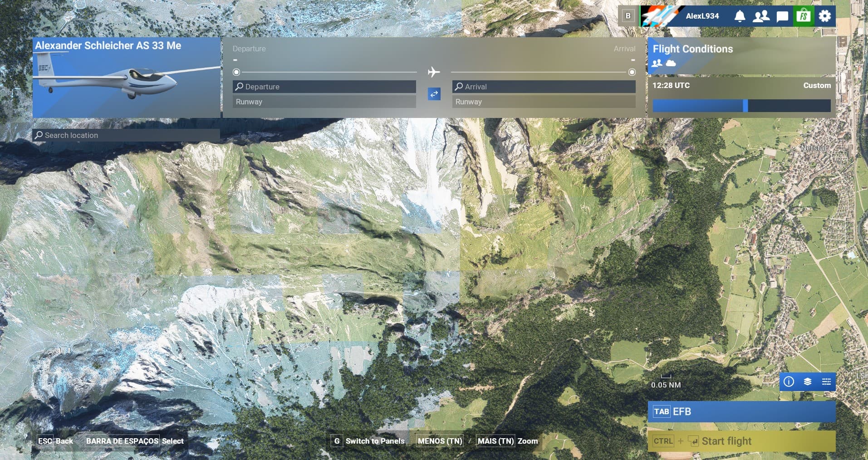Image resolution: width=868 pixels, height=460 pixels.
Task: Select the arrival point radio marker
Action: pyautogui.click(x=632, y=72)
